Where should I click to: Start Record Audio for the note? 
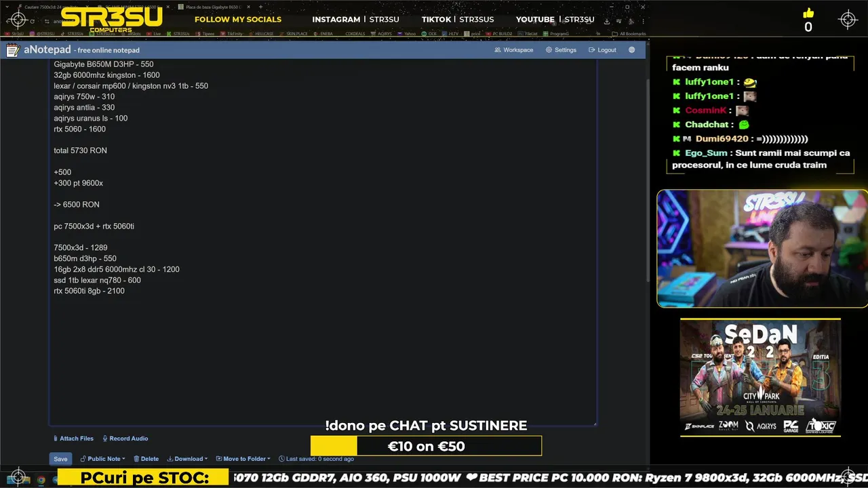[125, 439]
